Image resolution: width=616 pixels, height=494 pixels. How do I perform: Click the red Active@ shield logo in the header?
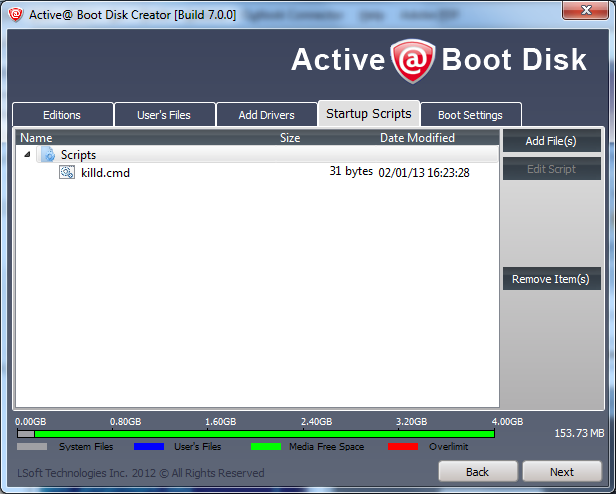[412, 61]
